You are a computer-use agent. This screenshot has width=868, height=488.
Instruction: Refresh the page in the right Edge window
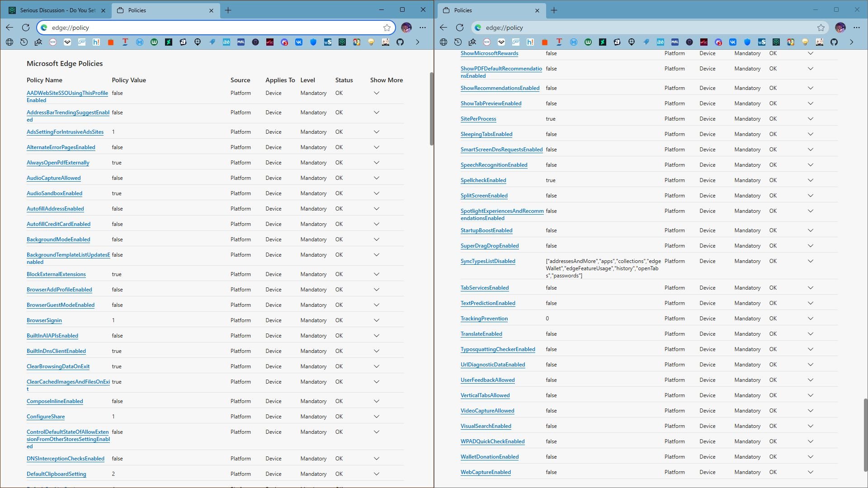coord(460,28)
